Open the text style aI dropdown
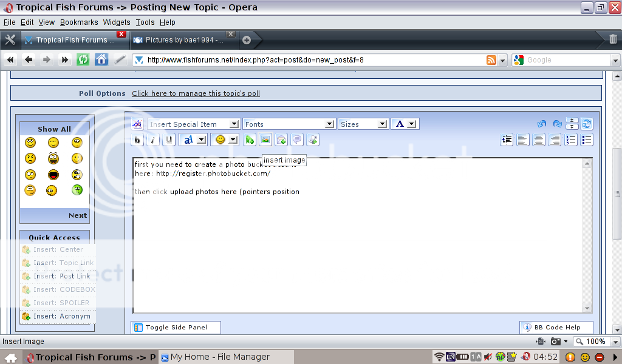The image size is (622, 364). point(193,140)
